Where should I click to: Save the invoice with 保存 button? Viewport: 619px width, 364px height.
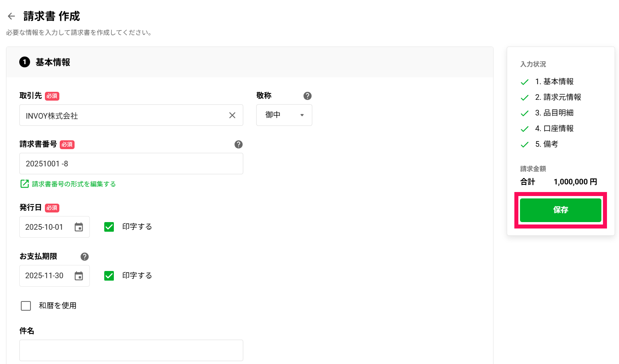click(560, 210)
